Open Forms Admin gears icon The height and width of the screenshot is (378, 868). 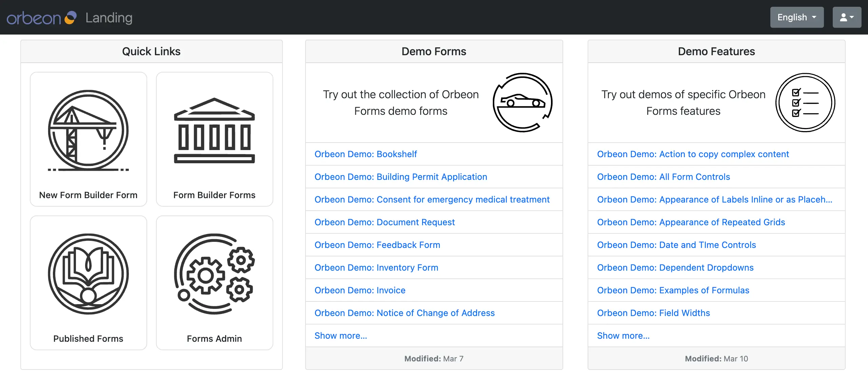214,274
